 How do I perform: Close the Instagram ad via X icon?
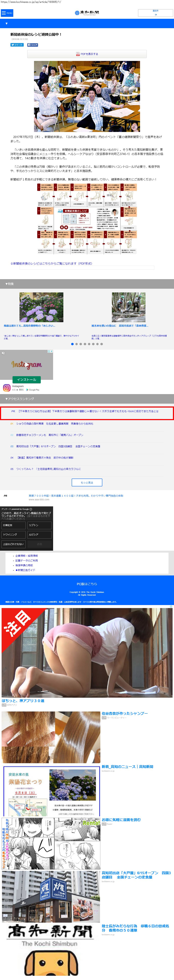click(52, 352)
